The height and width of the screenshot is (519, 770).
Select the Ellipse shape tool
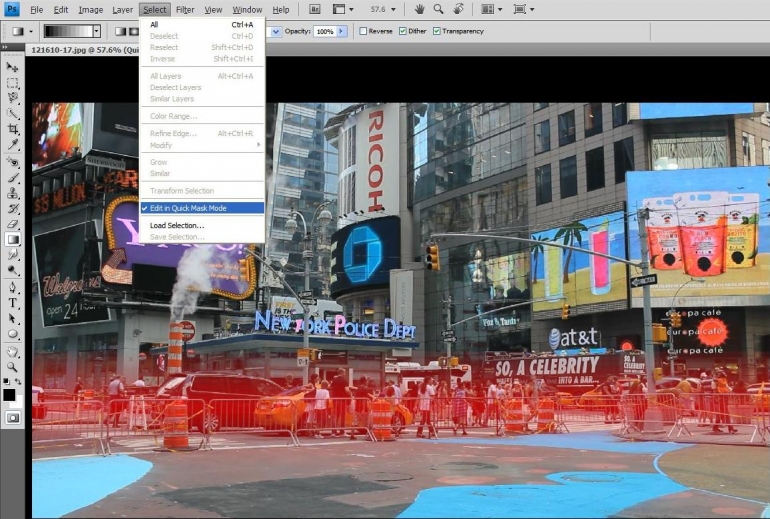[12, 334]
